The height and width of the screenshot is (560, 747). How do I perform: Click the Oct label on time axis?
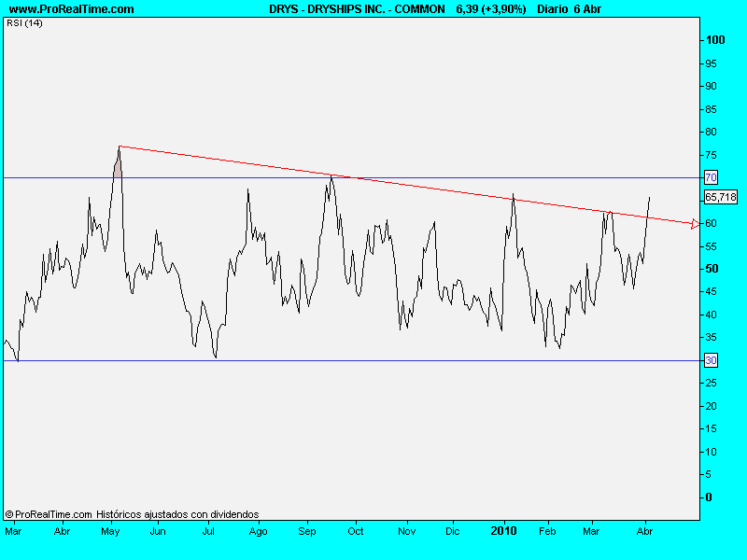pos(356,531)
